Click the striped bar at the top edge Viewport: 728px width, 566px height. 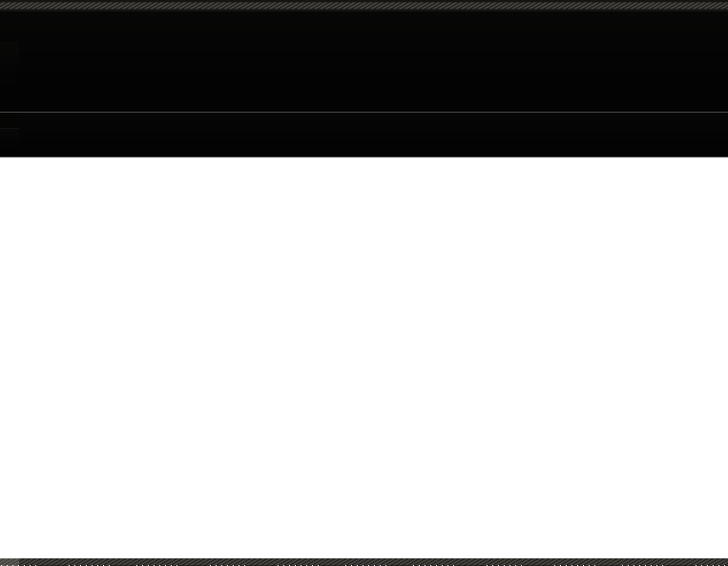364,5
